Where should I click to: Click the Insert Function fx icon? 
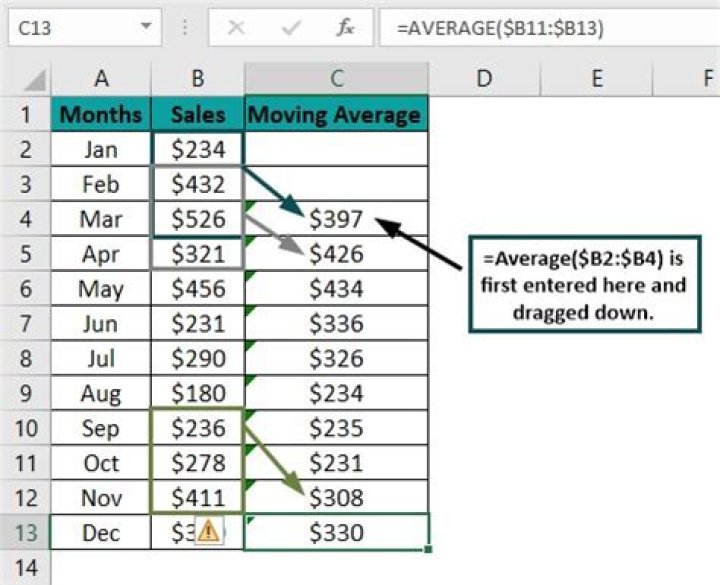[345, 27]
